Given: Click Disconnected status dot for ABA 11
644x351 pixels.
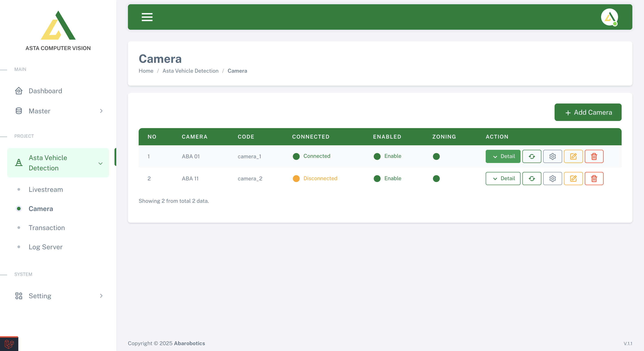Looking at the screenshot, I should pyautogui.click(x=296, y=178).
